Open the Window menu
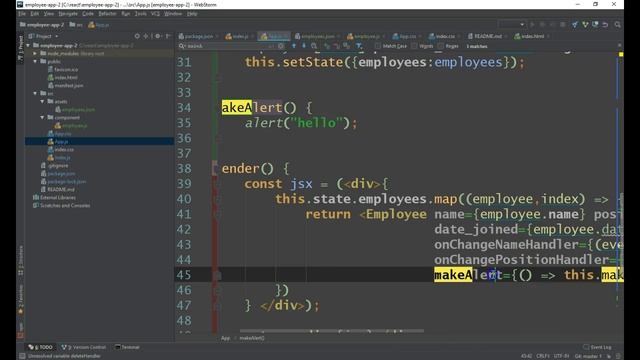This screenshot has height=360, width=640. [x=173, y=14]
